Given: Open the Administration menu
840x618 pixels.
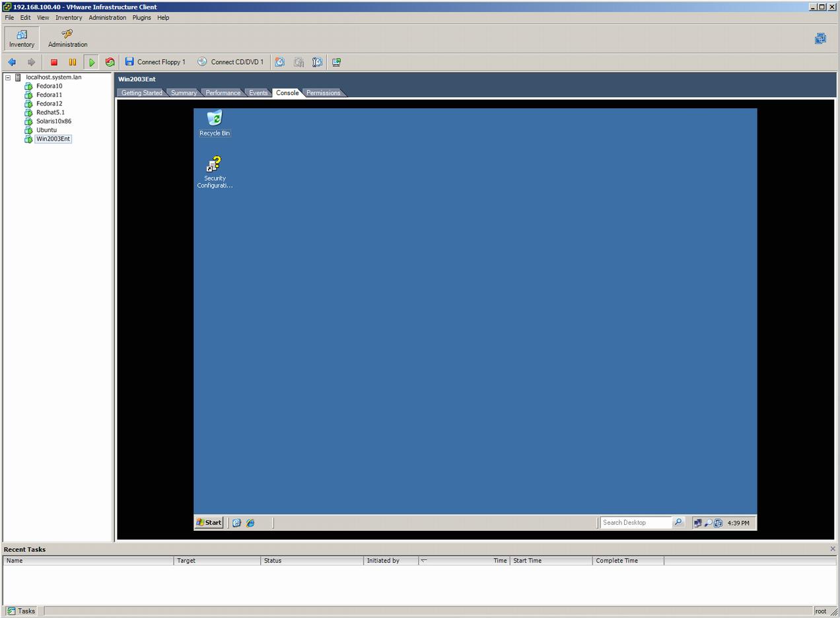Looking at the screenshot, I should 107,18.
